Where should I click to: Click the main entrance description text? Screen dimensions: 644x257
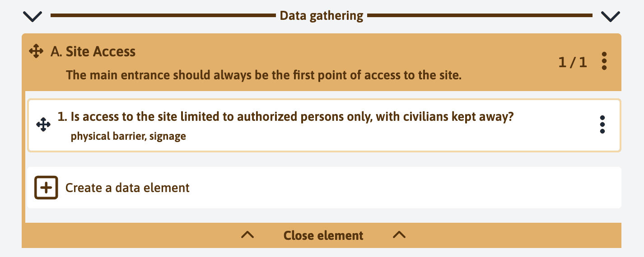click(263, 75)
